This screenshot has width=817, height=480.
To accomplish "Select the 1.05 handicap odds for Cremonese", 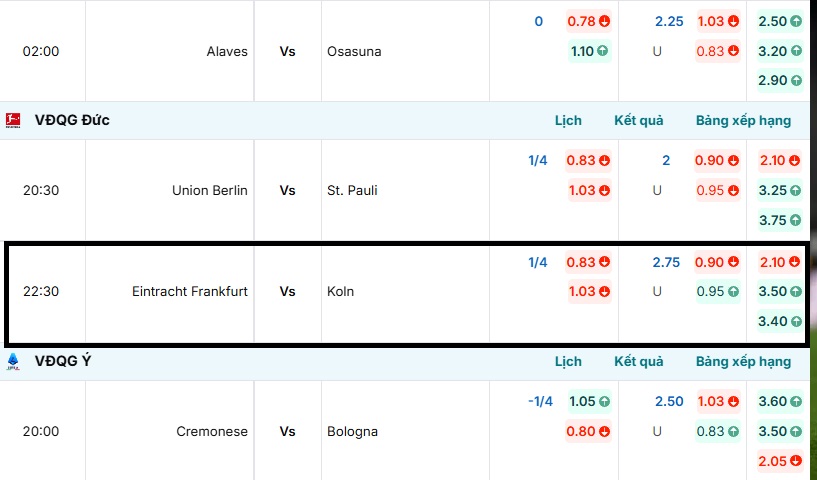I will coord(582,401).
